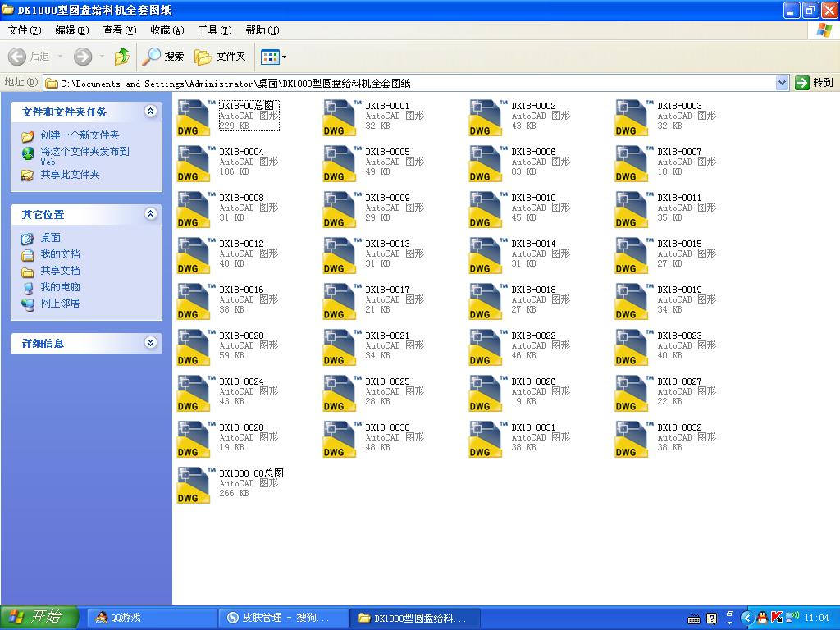This screenshot has height=630, width=840.
Task: Click the Search (搜索) toolbar button
Action: (163, 57)
